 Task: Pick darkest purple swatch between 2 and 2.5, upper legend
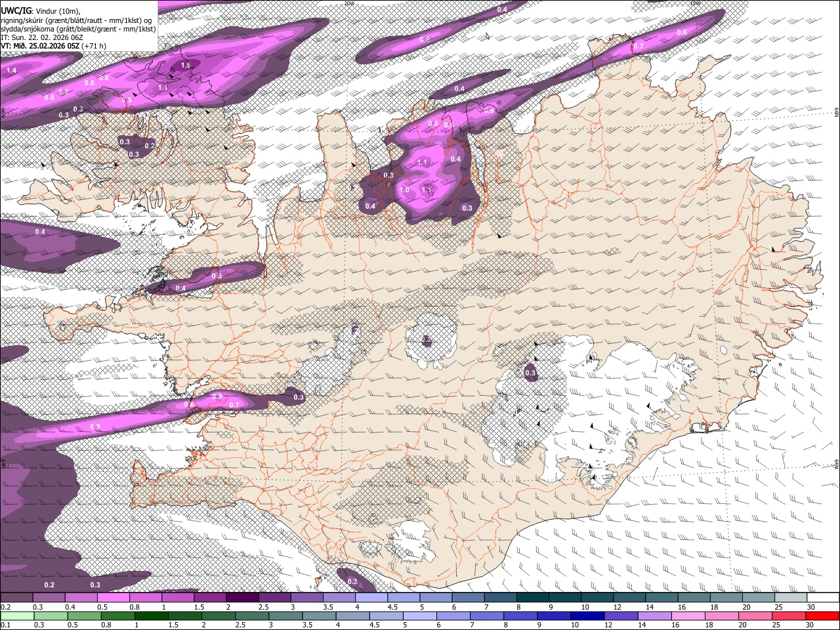pyautogui.click(x=242, y=598)
